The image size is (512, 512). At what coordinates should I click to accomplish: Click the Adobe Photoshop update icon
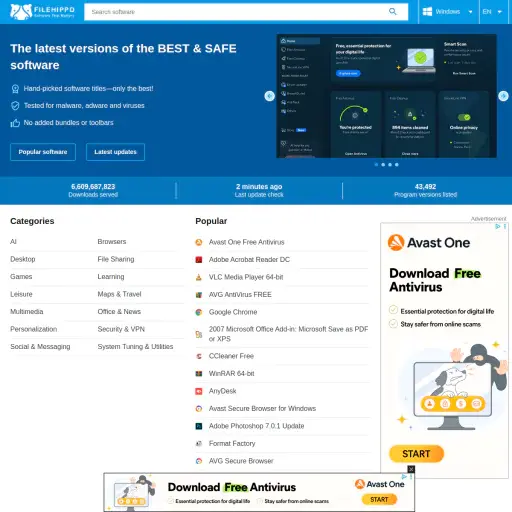(x=199, y=426)
